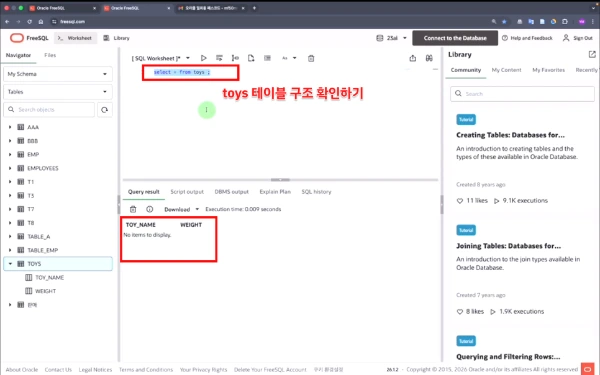Open the 23ai database version dropdown

[x=392, y=38]
